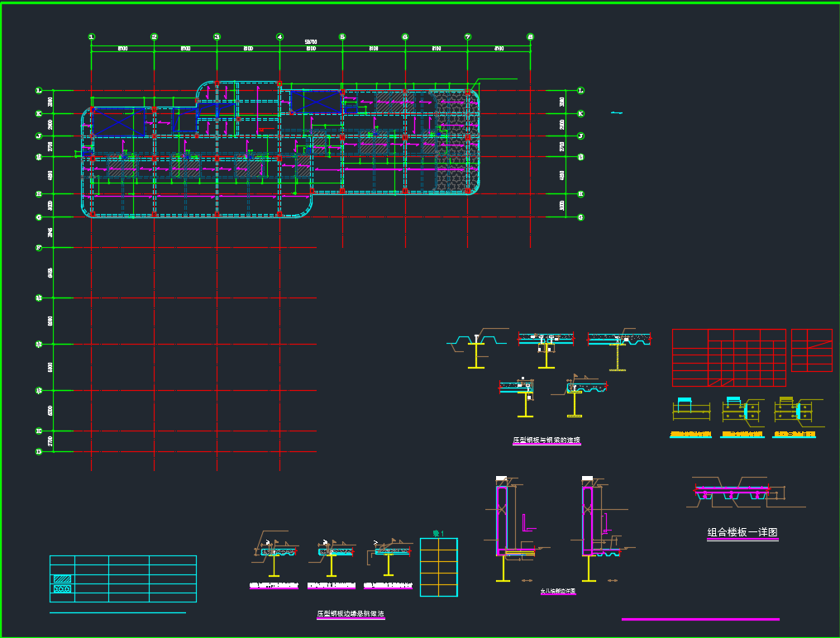Select the thick magenta line in the bottom-right corner
Screen dimensions: 840x638
700,619
